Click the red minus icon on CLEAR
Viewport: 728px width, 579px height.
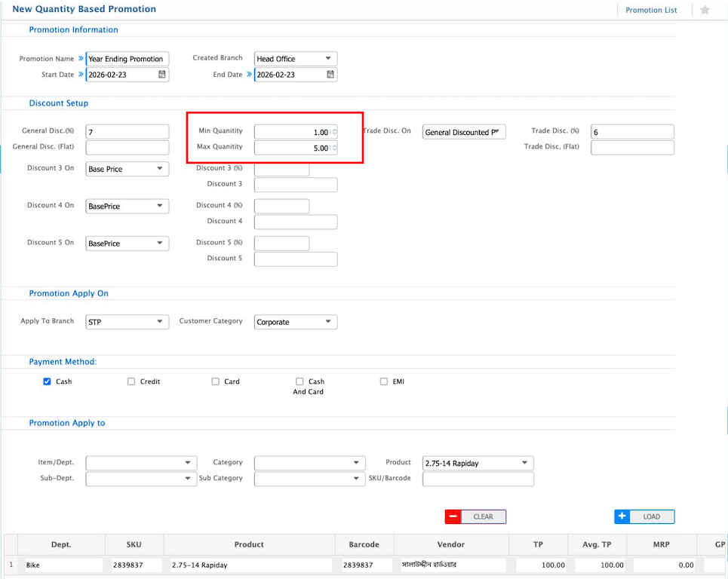(453, 516)
